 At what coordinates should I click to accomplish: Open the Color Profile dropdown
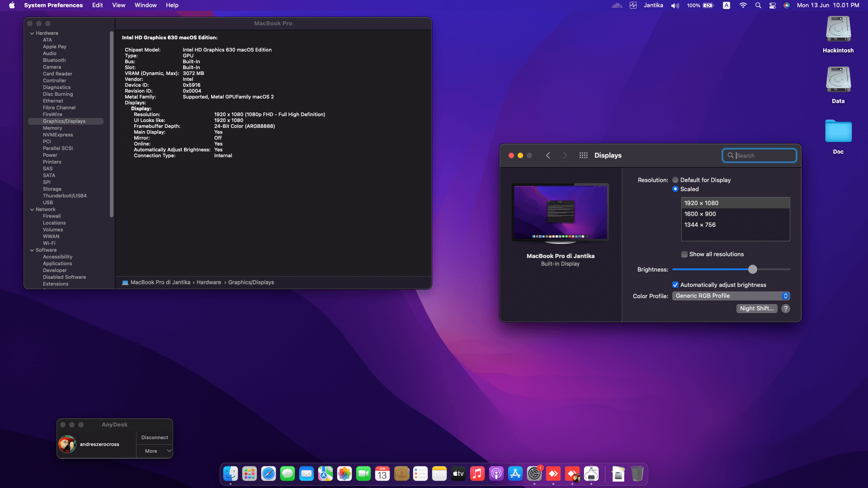pos(731,296)
